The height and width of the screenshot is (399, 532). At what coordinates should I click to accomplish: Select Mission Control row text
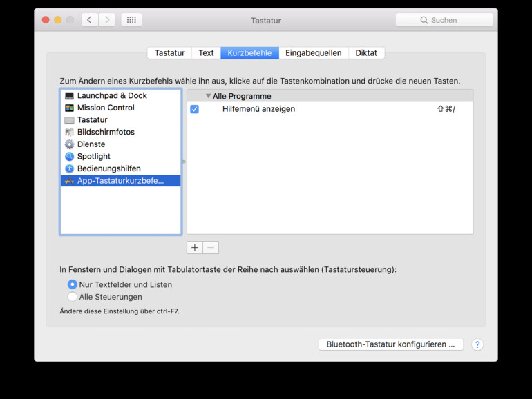tap(106, 108)
